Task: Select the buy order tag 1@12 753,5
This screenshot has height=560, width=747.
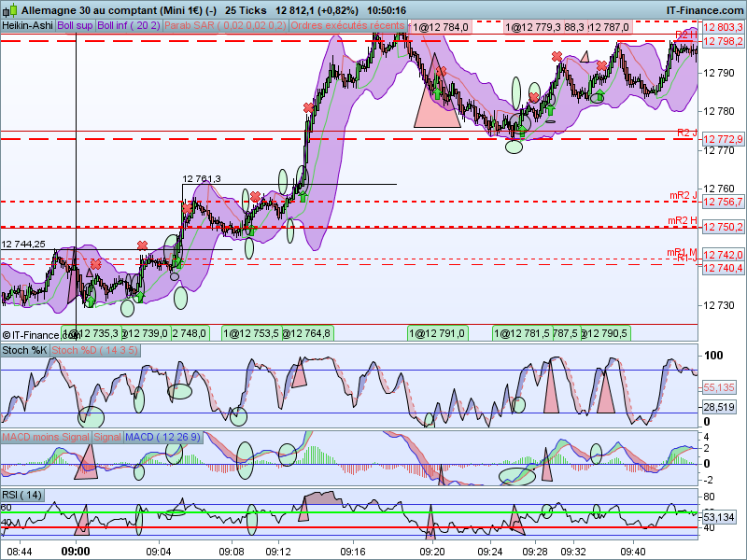Action: [x=252, y=333]
